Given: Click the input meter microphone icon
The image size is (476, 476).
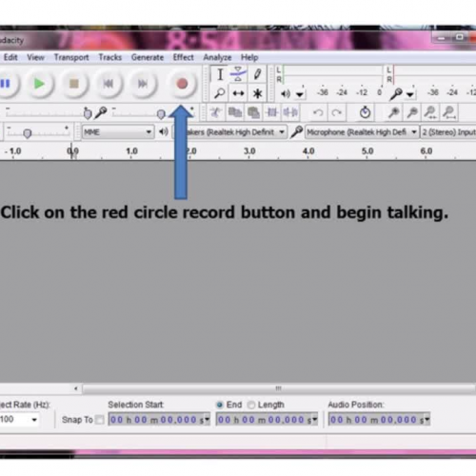Looking at the screenshot, I should pyautogui.click(x=396, y=94).
